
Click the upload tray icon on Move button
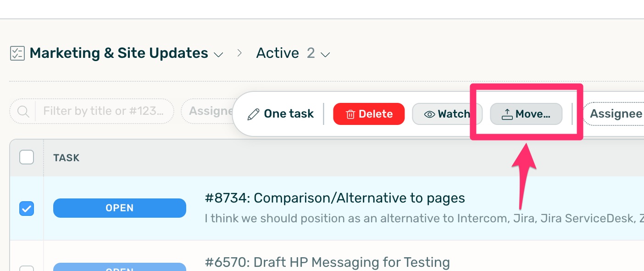click(507, 114)
